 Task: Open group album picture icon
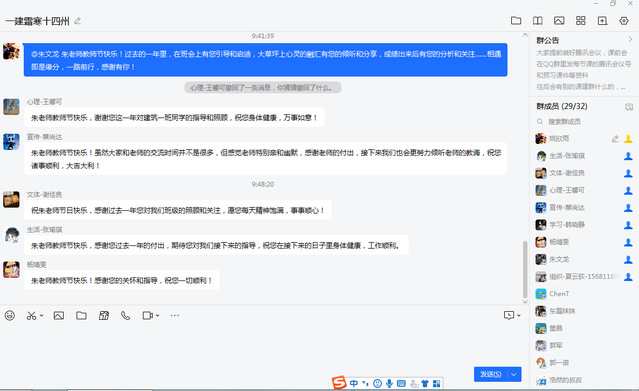559,20
